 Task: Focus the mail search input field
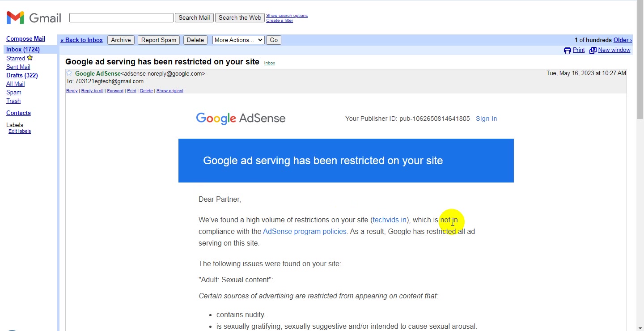pos(121,17)
